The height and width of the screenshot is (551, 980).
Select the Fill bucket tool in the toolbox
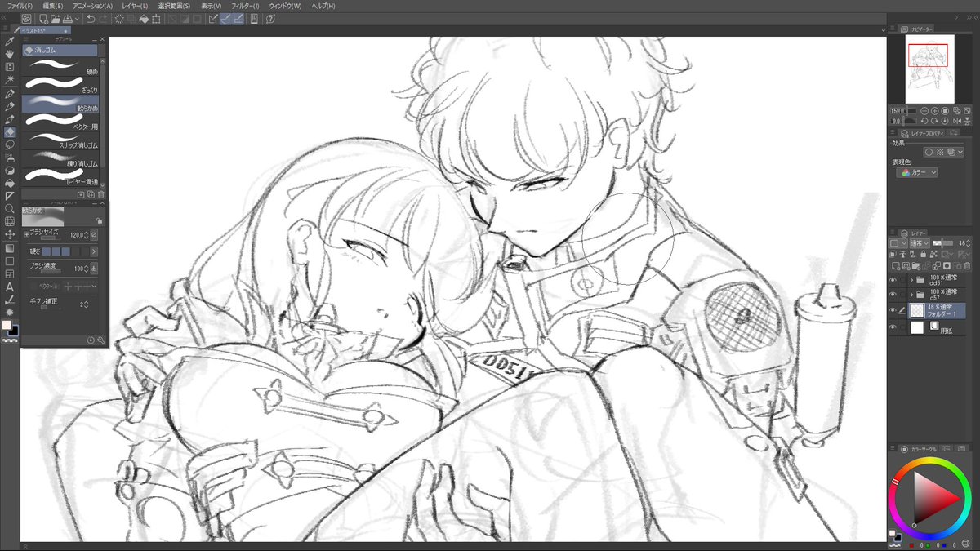10,182
